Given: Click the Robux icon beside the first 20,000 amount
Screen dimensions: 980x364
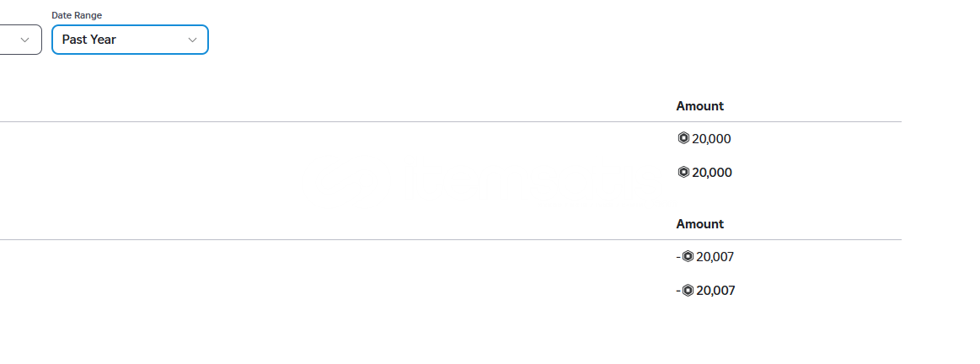Looking at the screenshot, I should pyautogui.click(x=683, y=138).
